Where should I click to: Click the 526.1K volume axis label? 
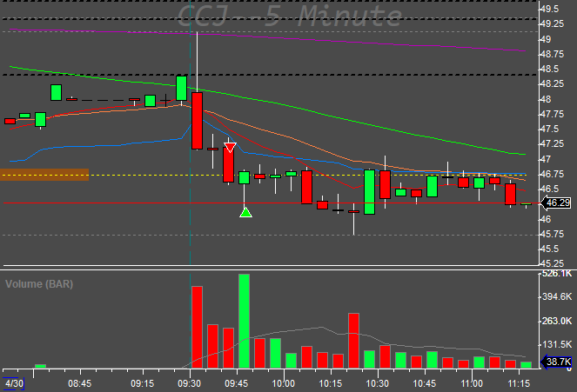(557, 274)
